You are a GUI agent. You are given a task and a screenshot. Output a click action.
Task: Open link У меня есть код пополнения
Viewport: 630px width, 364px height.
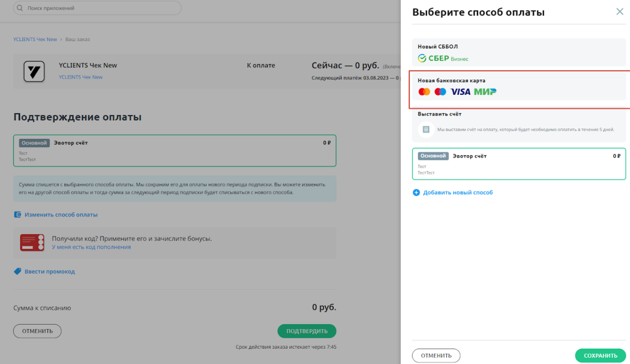point(91,247)
